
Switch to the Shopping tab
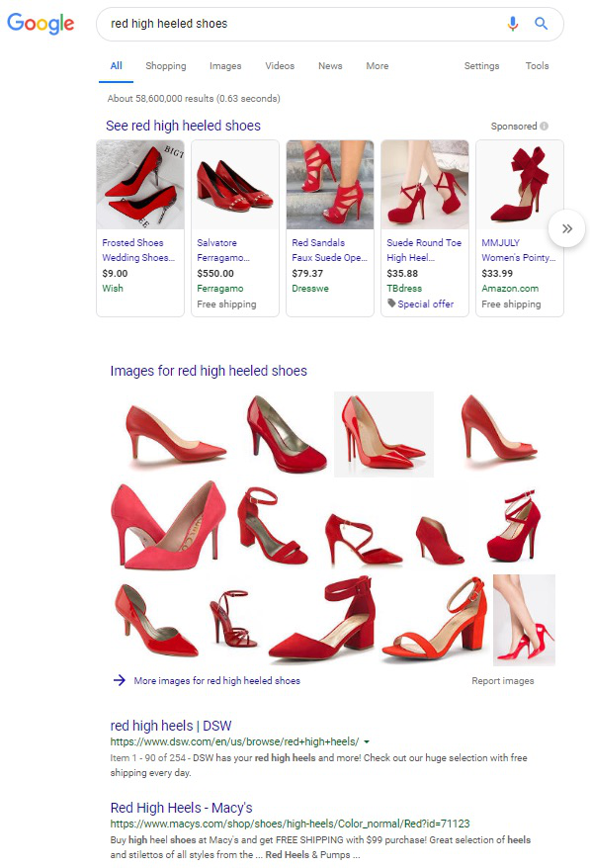click(x=165, y=66)
